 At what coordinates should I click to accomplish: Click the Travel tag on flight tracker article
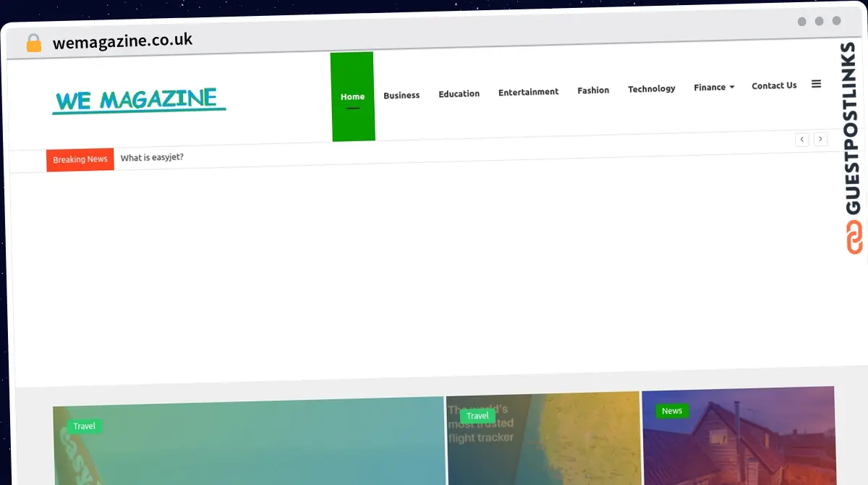(477, 416)
